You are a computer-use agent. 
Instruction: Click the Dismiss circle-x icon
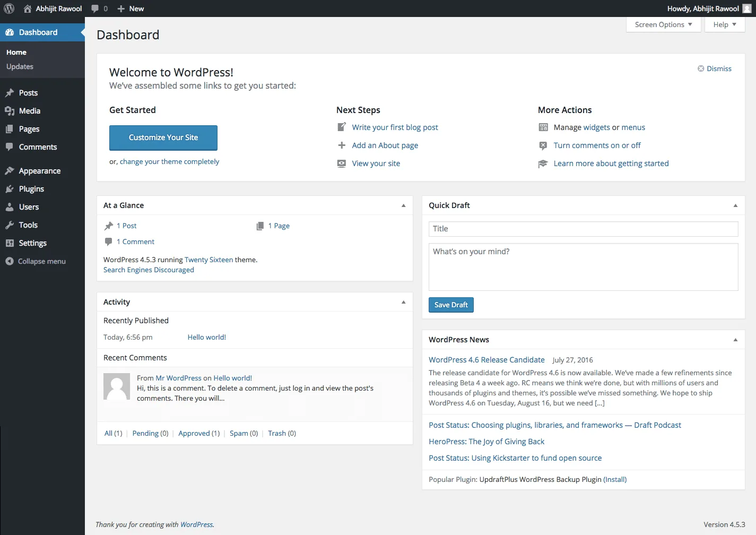[x=701, y=68]
